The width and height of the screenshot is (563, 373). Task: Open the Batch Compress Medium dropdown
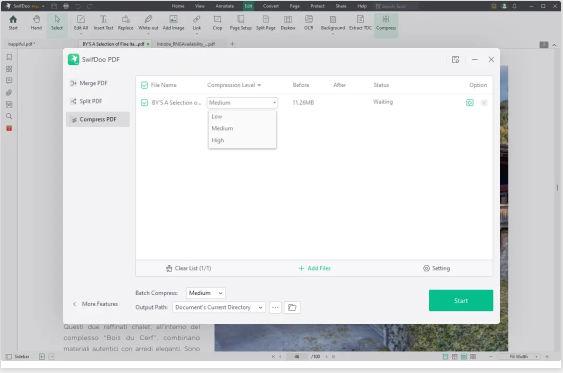[206, 293]
